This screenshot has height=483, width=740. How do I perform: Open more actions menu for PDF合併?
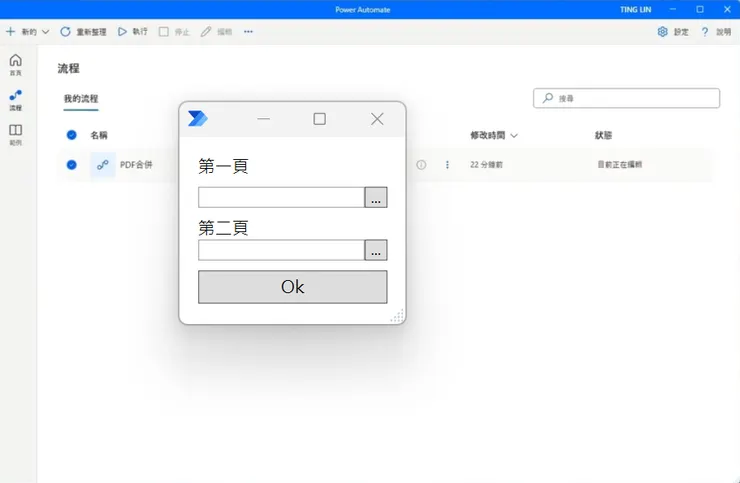pos(447,165)
